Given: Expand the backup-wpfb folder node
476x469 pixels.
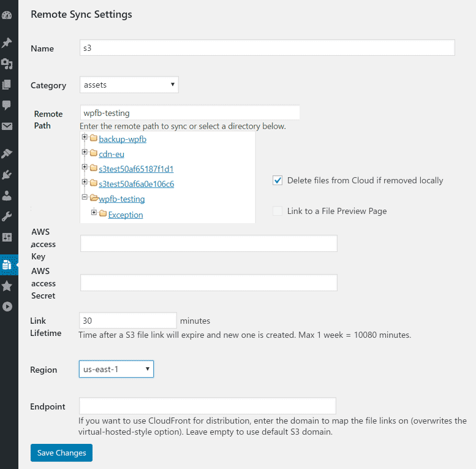Looking at the screenshot, I should (x=85, y=137).
